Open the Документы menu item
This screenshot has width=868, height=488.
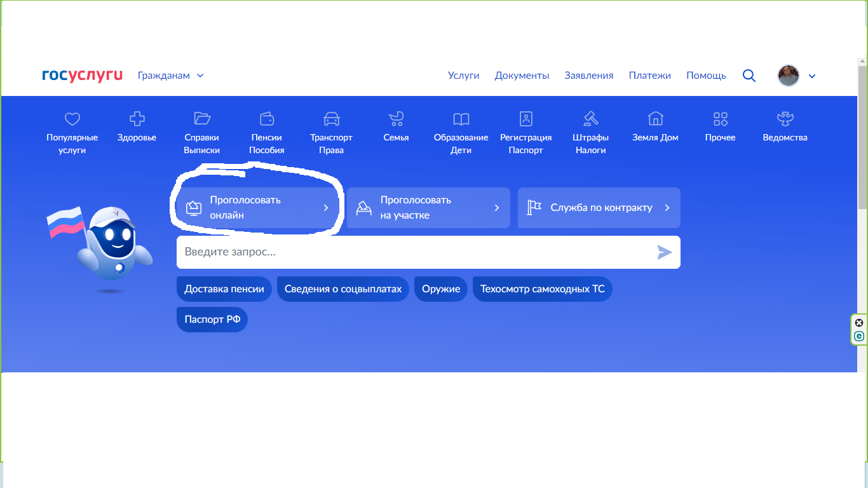[522, 76]
